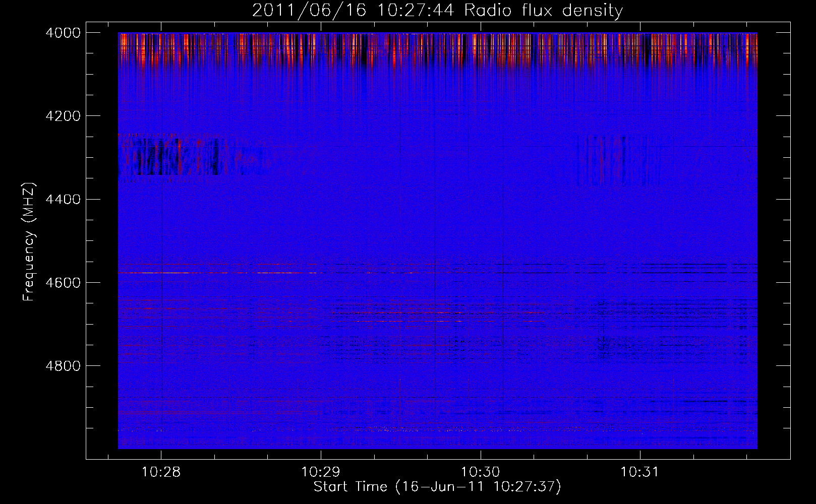Select the 4600 frequency axis label
Viewport: 816px width, 504px height.
[63, 282]
